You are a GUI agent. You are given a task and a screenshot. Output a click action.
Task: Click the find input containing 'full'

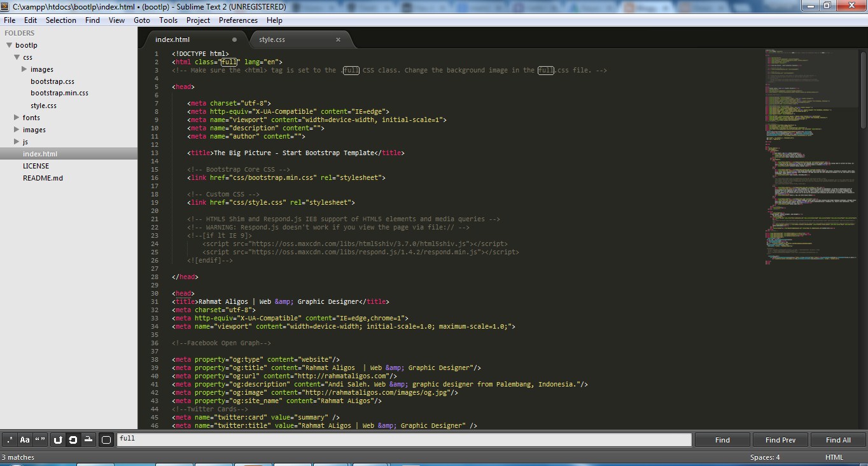click(404, 439)
